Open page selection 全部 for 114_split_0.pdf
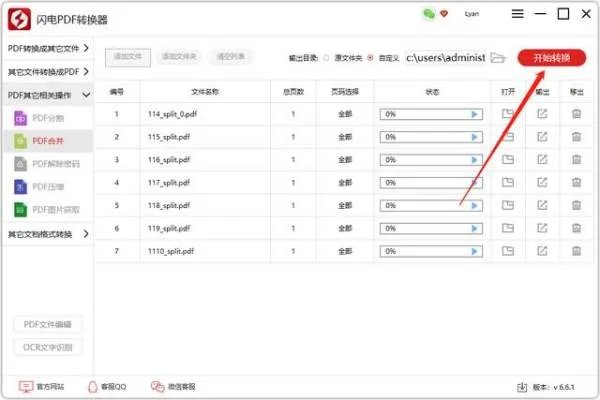The image size is (600, 400). click(x=345, y=114)
